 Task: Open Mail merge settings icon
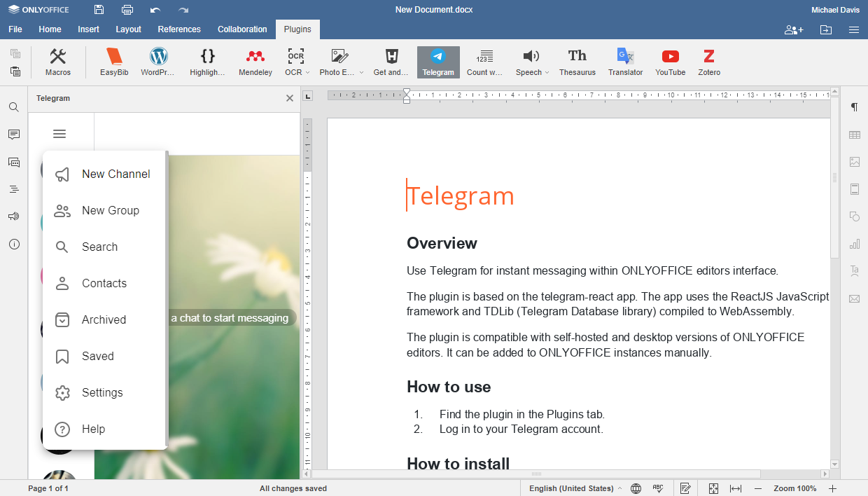coord(854,298)
